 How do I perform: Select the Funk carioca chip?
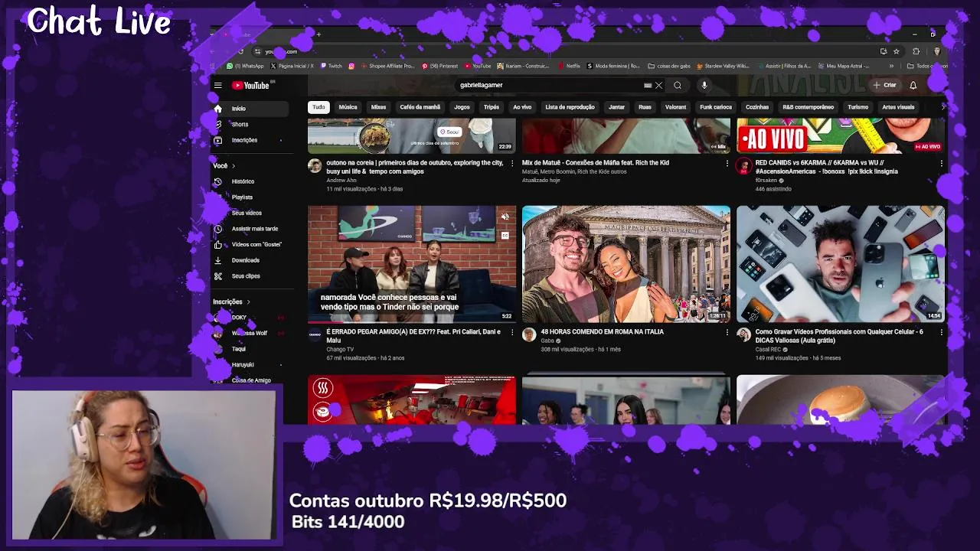(716, 107)
